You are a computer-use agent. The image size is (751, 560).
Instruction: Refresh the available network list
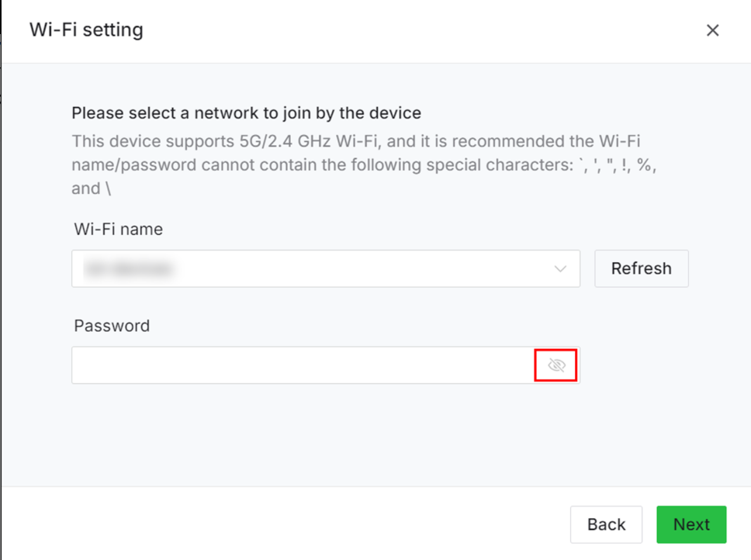click(x=642, y=268)
